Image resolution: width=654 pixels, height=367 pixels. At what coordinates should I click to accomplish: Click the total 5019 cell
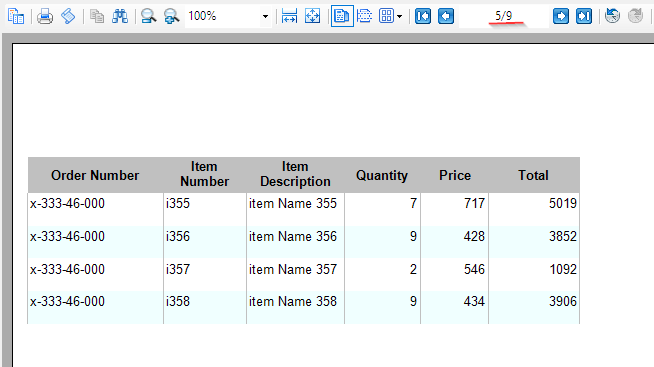(x=534, y=209)
